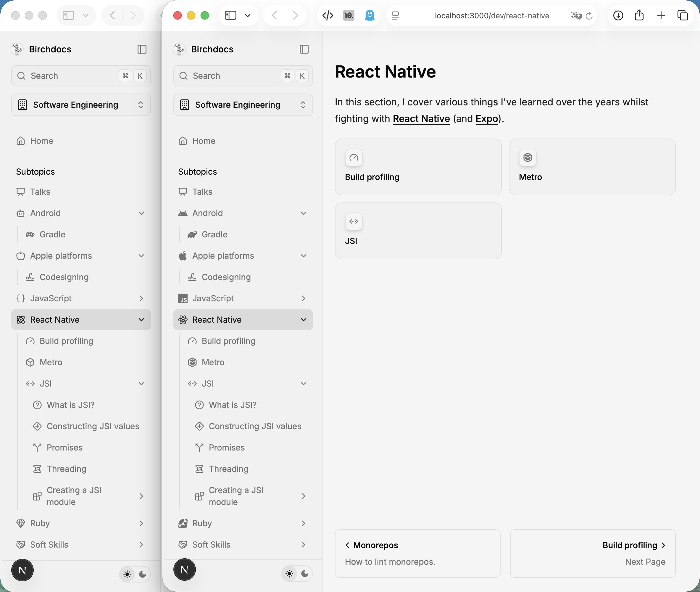Click the Promises split-arrow icon in the front sidebar
The image size is (700, 592).
pos(200,448)
